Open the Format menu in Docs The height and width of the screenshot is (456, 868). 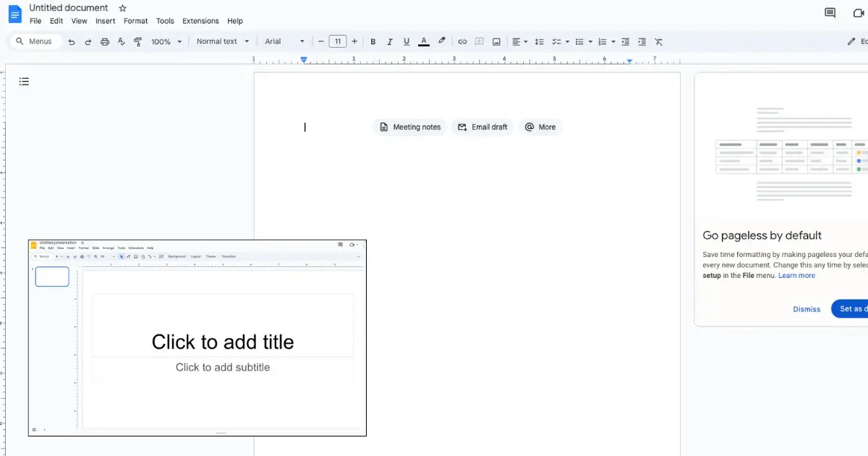click(x=136, y=21)
